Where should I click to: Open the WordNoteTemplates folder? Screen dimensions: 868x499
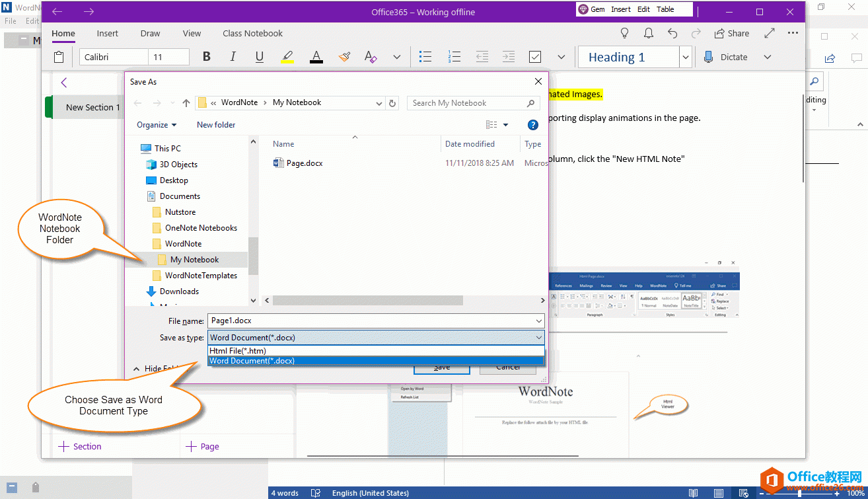click(194, 275)
